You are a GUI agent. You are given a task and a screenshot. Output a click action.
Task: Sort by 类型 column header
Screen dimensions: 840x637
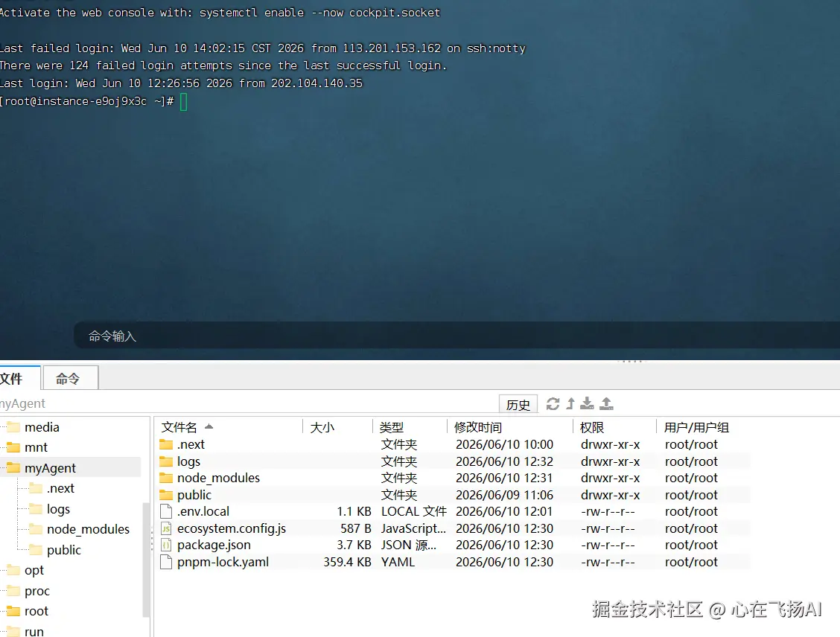coord(410,427)
